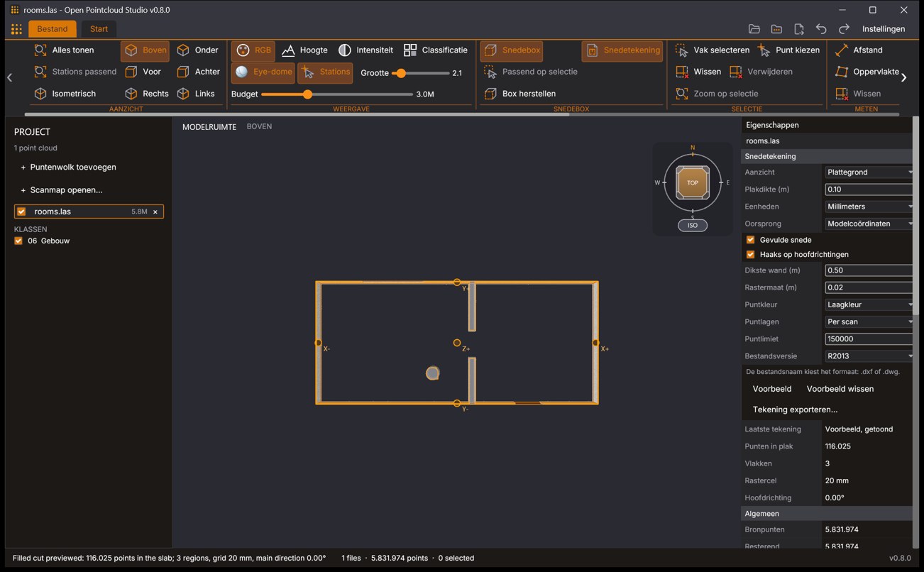Open the app grid menu icon
Viewport: 924px width, 572px height.
coord(16,29)
